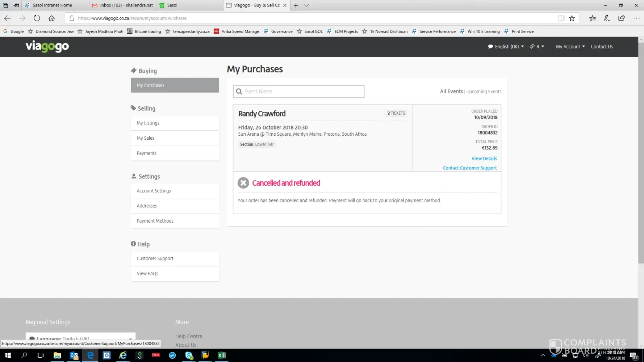Open the Governance bookmark
The width and height of the screenshot is (644, 362).
[278, 31]
